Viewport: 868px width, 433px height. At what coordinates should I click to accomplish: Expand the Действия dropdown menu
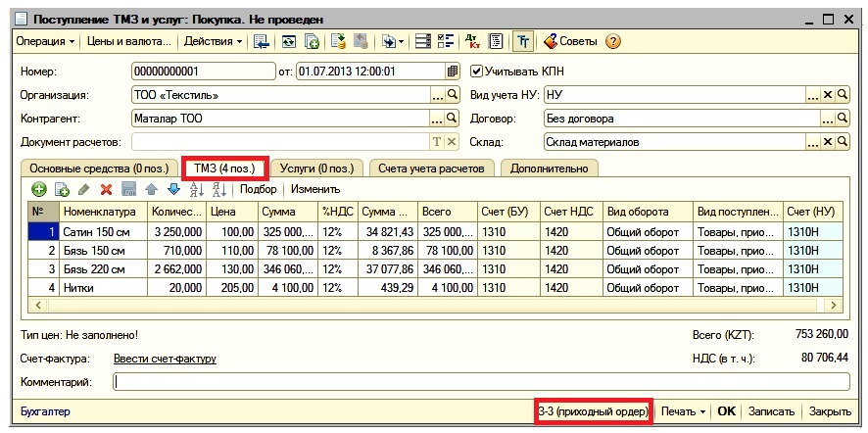point(214,41)
